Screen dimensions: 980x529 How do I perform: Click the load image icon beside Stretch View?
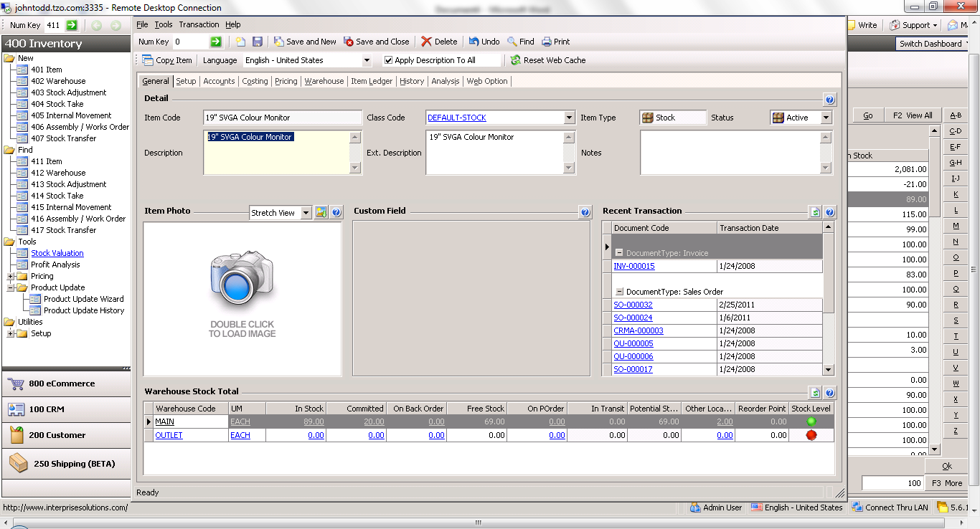pyautogui.click(x=321, y=213)
